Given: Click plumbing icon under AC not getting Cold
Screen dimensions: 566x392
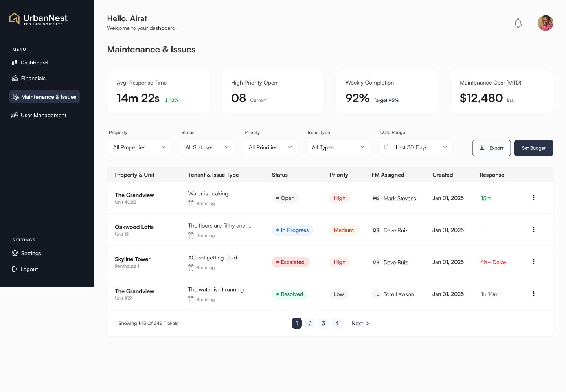Looking at the screenshot, I should [x=191, y=267].
